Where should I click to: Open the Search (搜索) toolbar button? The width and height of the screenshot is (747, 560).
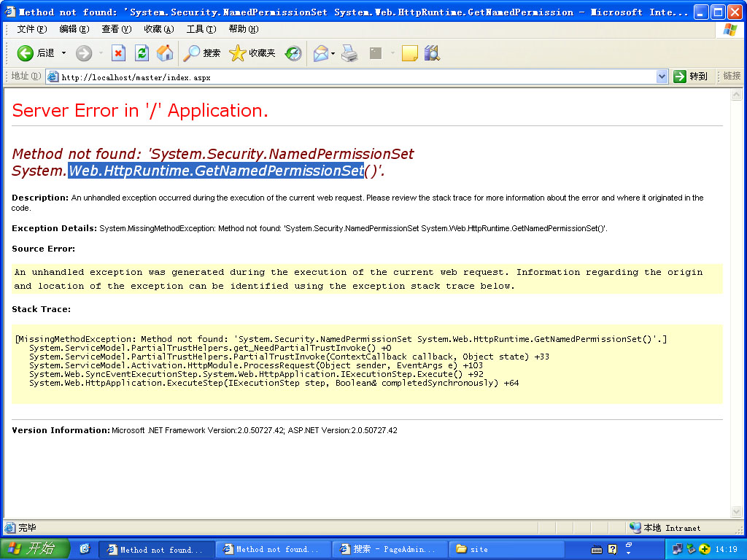point(202,53)
